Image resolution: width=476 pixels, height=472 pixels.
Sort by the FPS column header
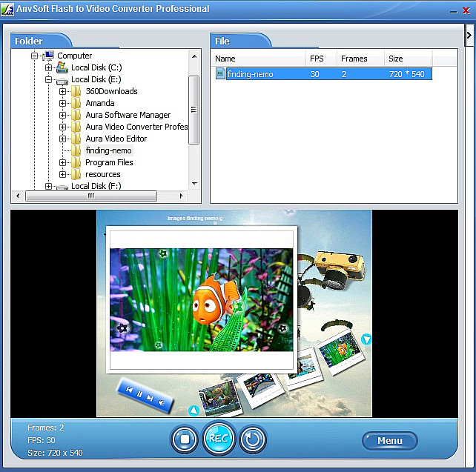[322, 59]
